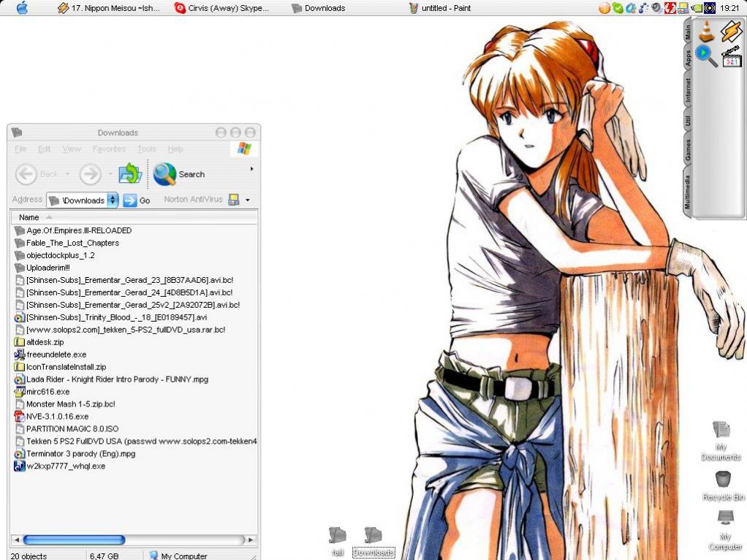Open the Back history dropdown arrow
This screenshot has height=560, width=747.
coord(67,174)
